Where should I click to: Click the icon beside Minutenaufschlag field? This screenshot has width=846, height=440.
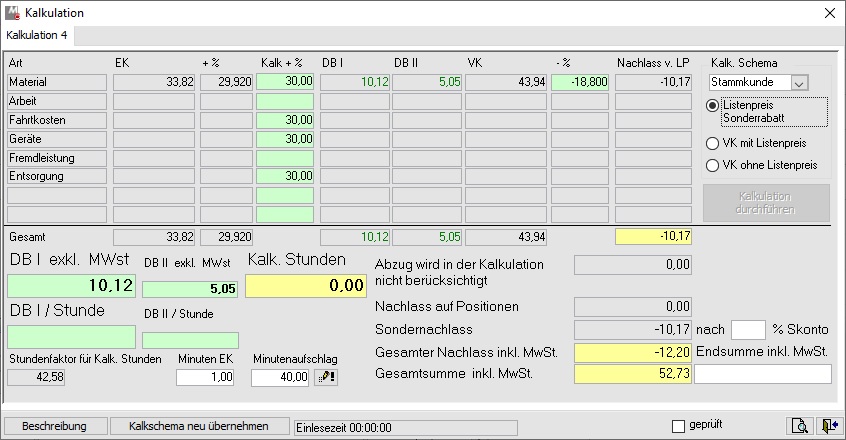tap(326, 377)
